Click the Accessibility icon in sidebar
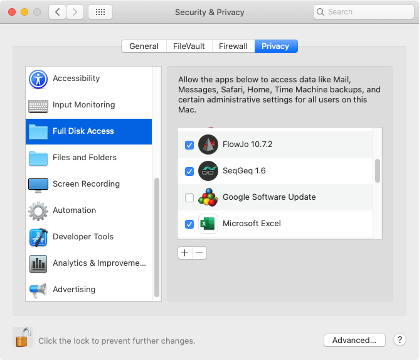Image resolution: width=420 pixels, height=360 pixels. click(38, 79)
